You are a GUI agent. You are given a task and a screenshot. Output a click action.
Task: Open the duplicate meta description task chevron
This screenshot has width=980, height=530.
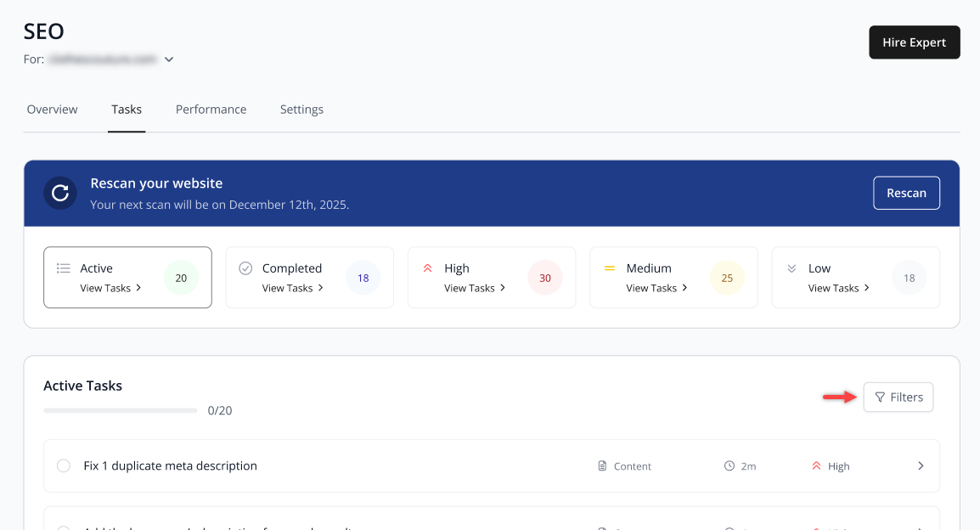(921, 465)
